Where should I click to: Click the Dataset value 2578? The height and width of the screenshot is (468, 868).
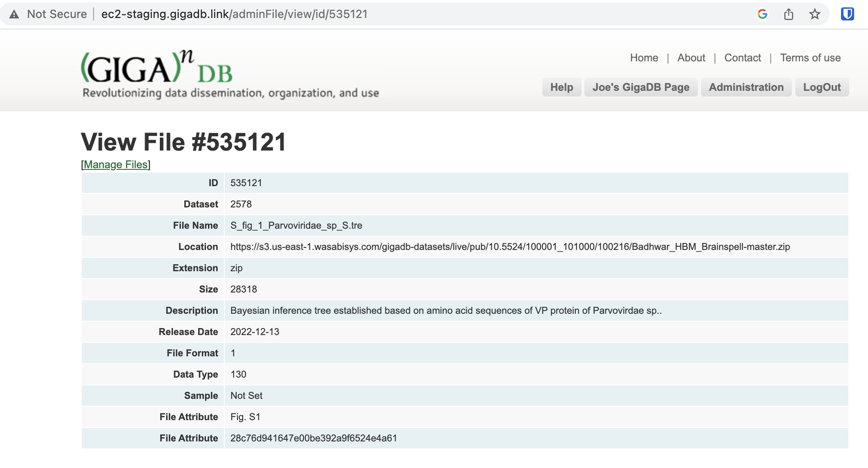pyautogui.click(x=241, y=204)
